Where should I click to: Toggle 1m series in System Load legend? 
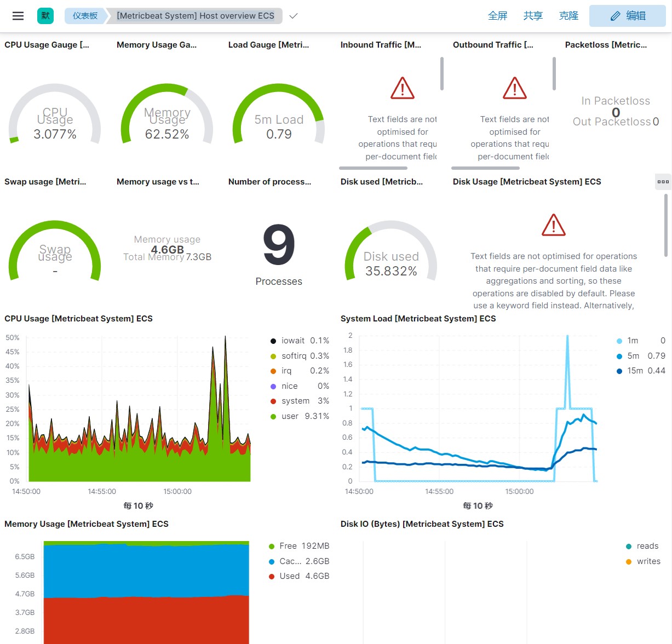pos(641,341)
